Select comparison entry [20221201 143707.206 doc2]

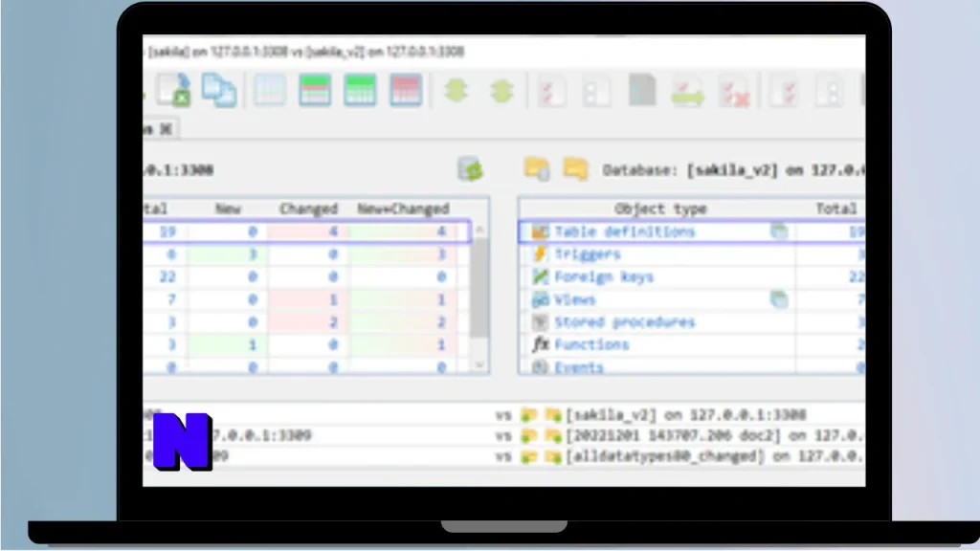click(715, 435)
